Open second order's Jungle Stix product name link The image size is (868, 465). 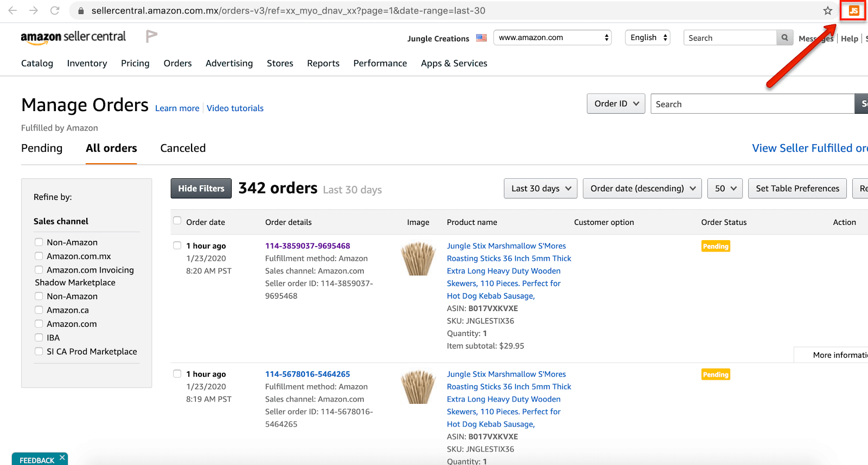pos(509,399)
